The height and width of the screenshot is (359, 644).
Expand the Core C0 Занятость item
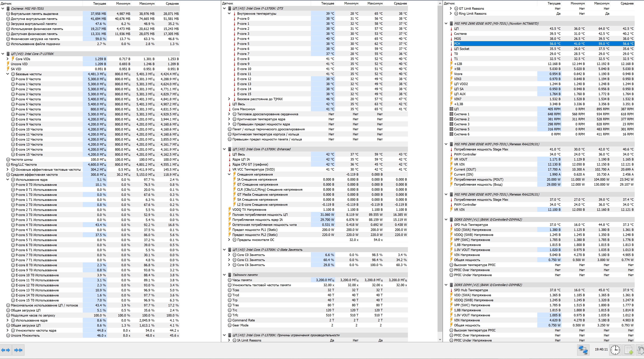point(229,255)
